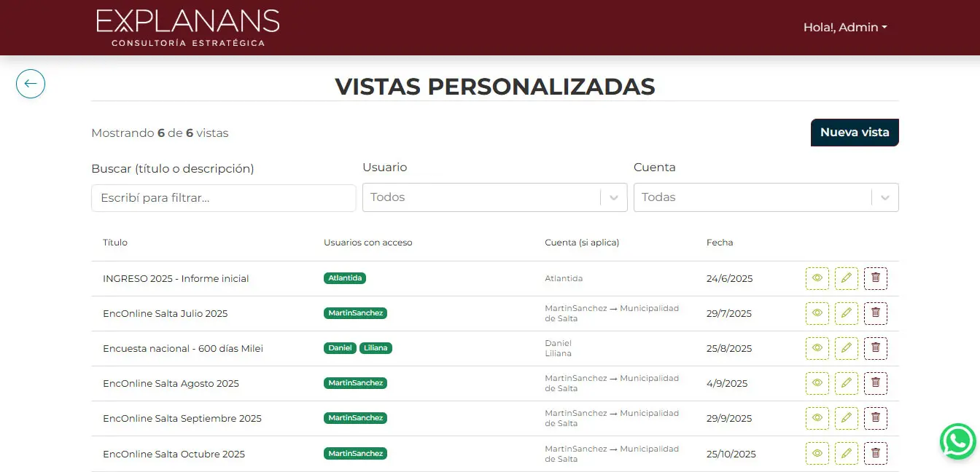This screenshot has width=980, height=472.
Task: Edit EncOnline Salta Agosto 2025 with pencil
Action: (847, 383)
